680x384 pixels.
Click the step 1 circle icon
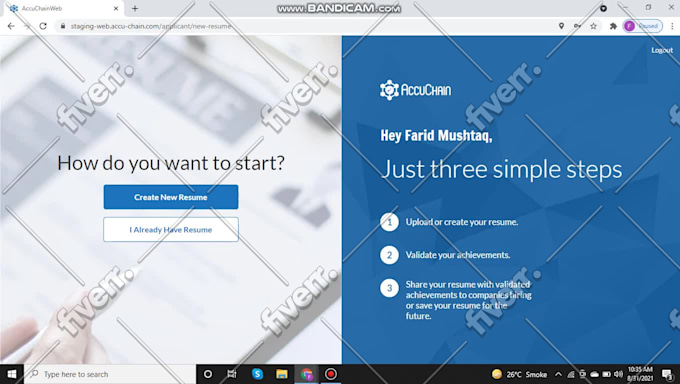389,222
